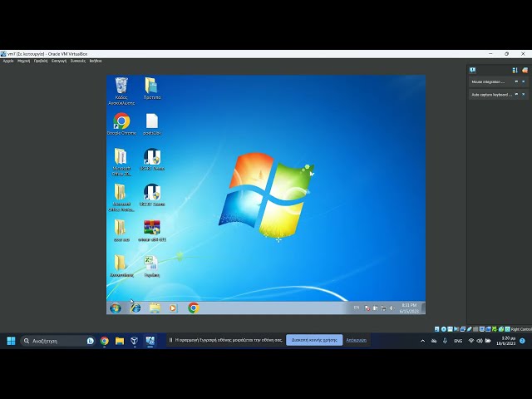Screen dimensions: 532x399
Task: Click the Απόκρυψη link
Action: (x=357, y=340)
